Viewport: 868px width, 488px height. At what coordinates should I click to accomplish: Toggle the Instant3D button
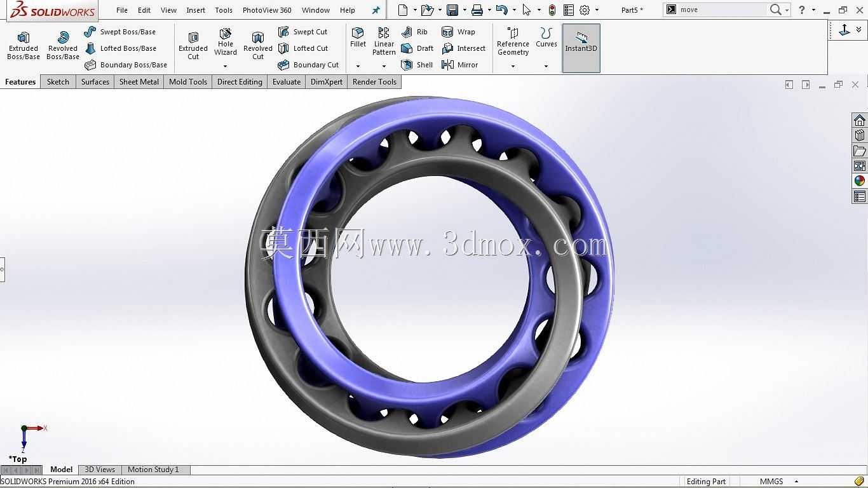click(581, 48)
